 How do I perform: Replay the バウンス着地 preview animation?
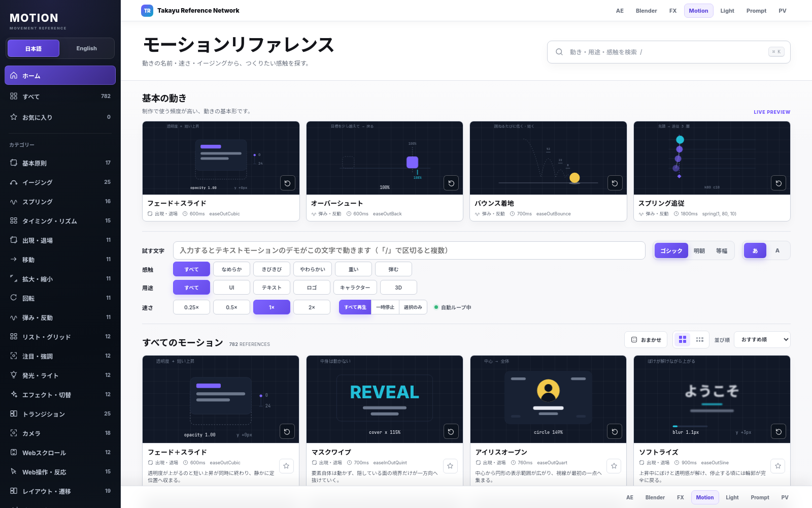coord(615,183)
